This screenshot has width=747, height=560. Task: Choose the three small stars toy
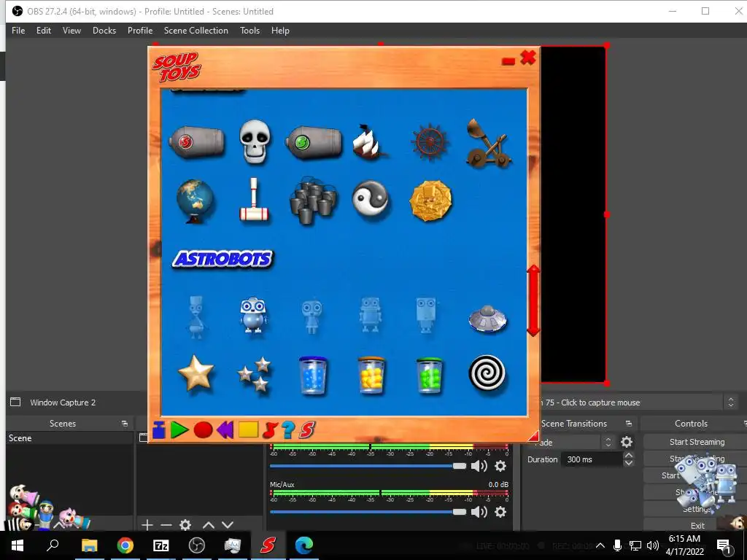(255, 374)
